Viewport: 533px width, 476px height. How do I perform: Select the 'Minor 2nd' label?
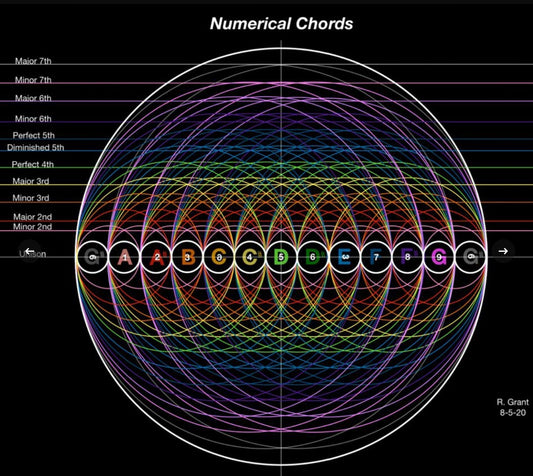[x=33, y=226]
